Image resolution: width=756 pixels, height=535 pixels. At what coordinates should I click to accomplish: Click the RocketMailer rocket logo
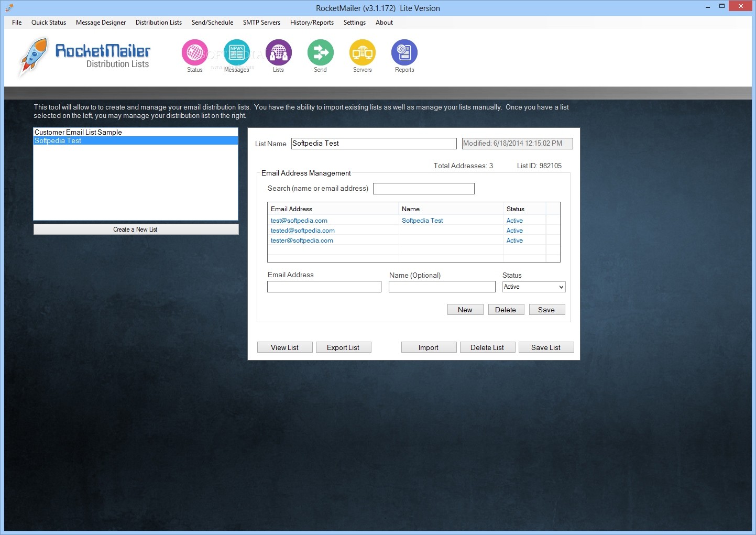click(33, 57)
